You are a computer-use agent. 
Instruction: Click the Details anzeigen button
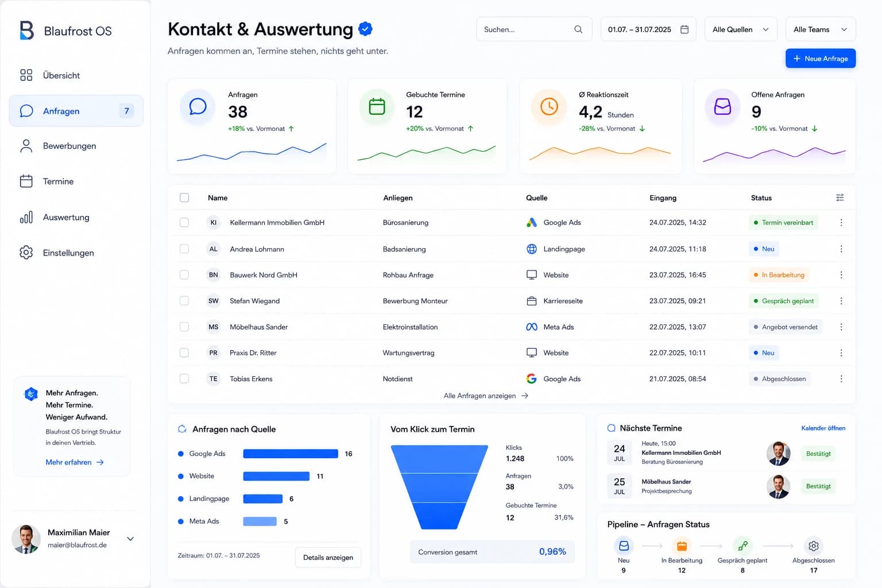[x=328, y=558]
